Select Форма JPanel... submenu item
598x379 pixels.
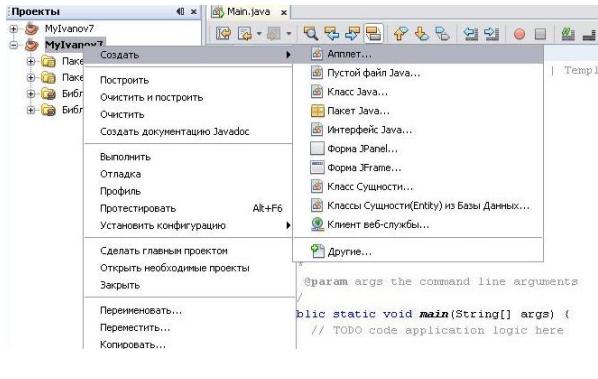tap(418, 148)
